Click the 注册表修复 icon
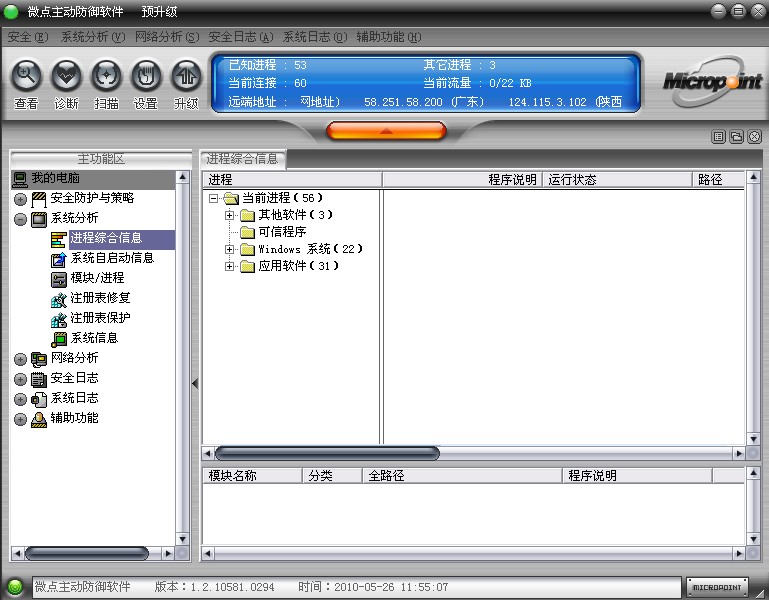 click(x=58, y=299)
